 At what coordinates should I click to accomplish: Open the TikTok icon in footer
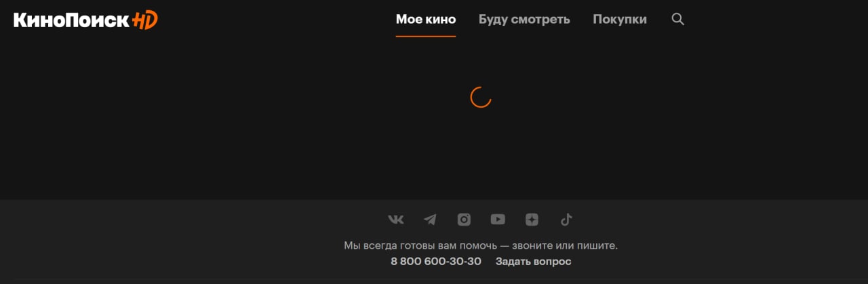click(x=566, y=219)
